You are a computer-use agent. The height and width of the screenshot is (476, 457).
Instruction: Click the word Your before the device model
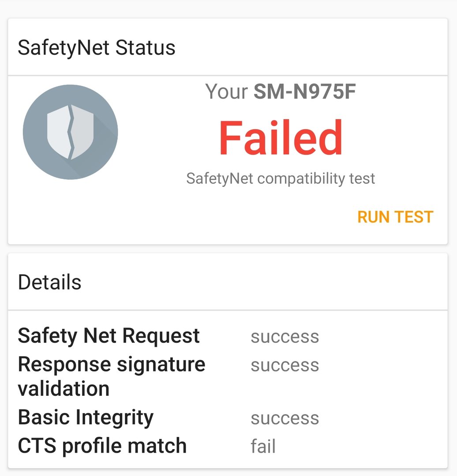coord(226,91)
